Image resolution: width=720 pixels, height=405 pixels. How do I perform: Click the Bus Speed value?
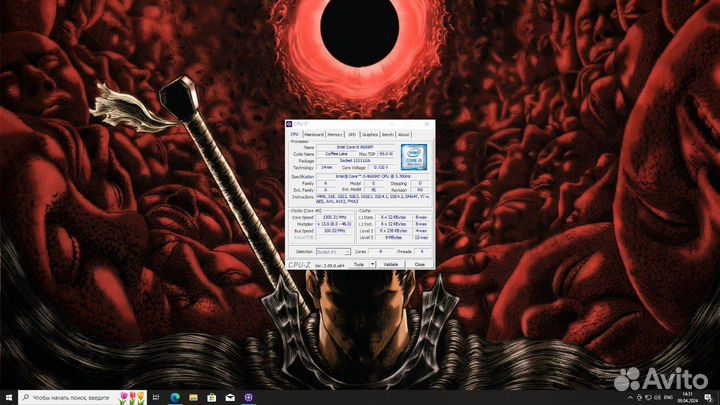point(334,231)
